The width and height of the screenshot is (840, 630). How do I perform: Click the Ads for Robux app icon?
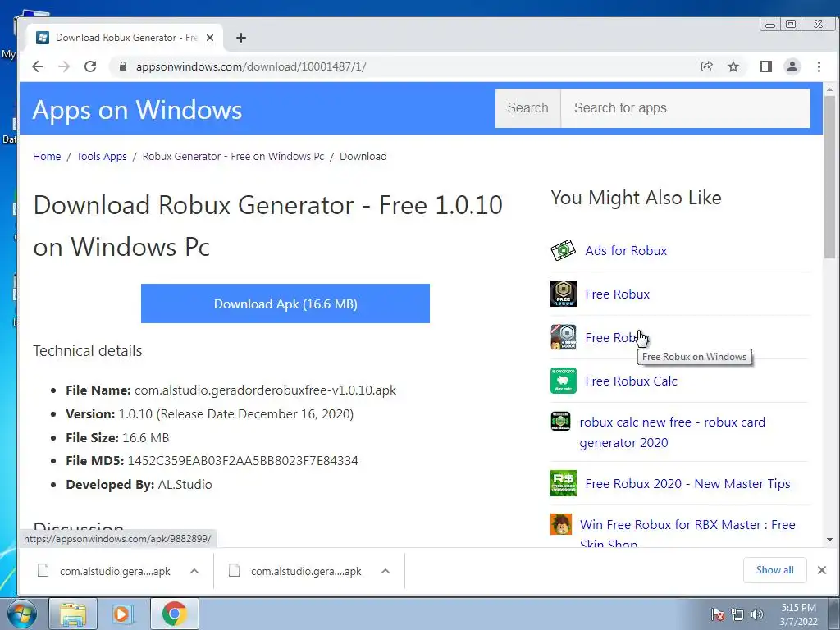pos(563,250)
